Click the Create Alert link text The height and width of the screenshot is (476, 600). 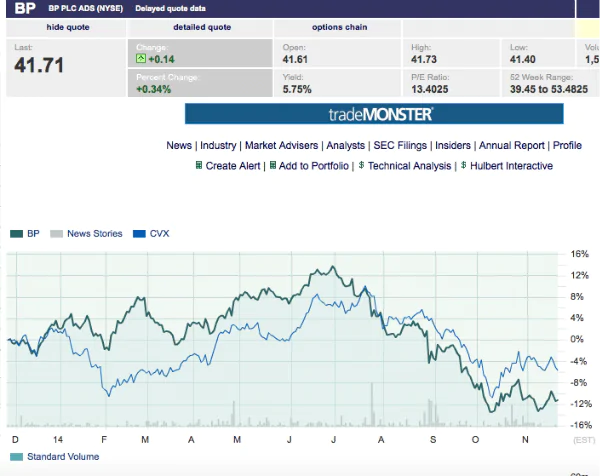coord(233,166)
